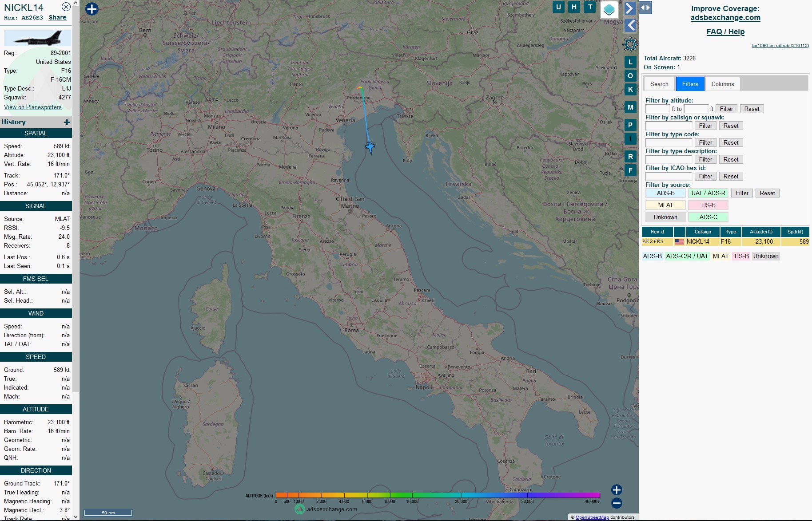Viewport: 812px width, 521px height.
Task: Toggle the H map button
Action: pyautogui.click(x=574, y=7)
